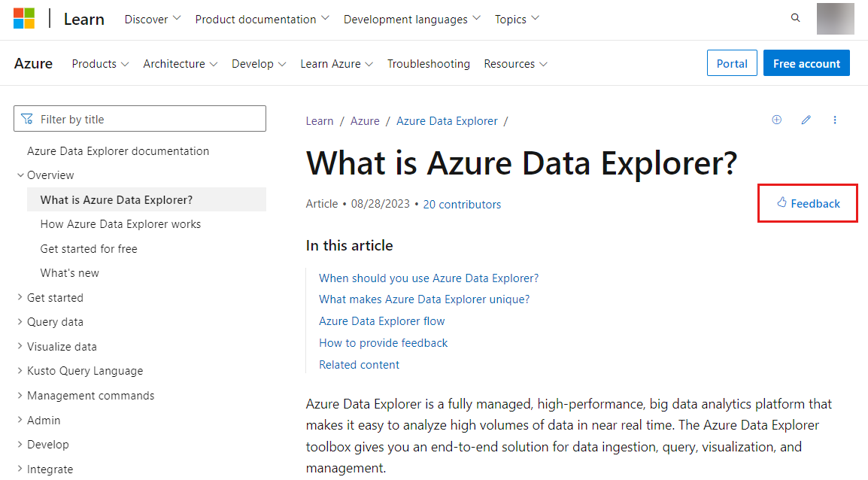Open the Development languages dropdown
Viewport: 868px width, 480px height.
pyautogui.click(x=411, y=19)
